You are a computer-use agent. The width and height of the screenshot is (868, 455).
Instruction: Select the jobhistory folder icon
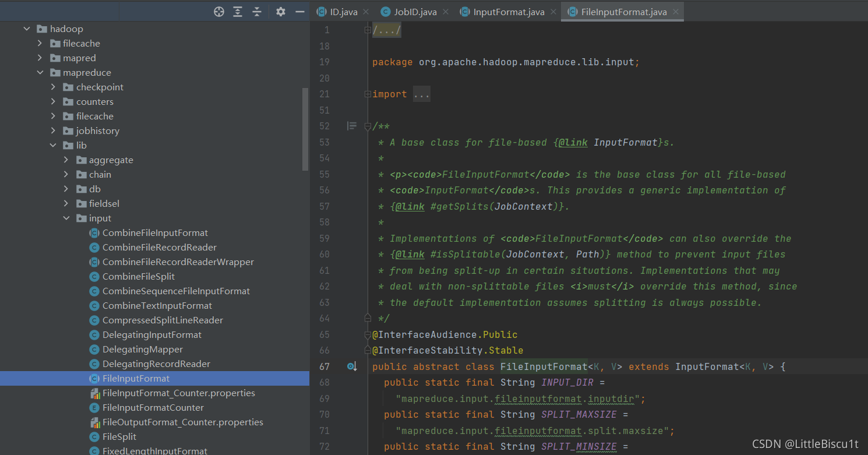(x=68, y=130)
